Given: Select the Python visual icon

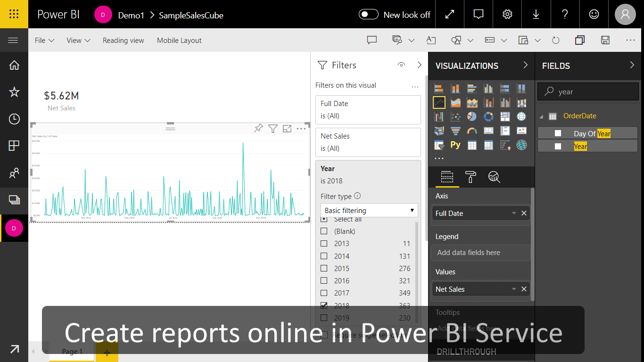Looking at the screenshot, I should [455, 145].
